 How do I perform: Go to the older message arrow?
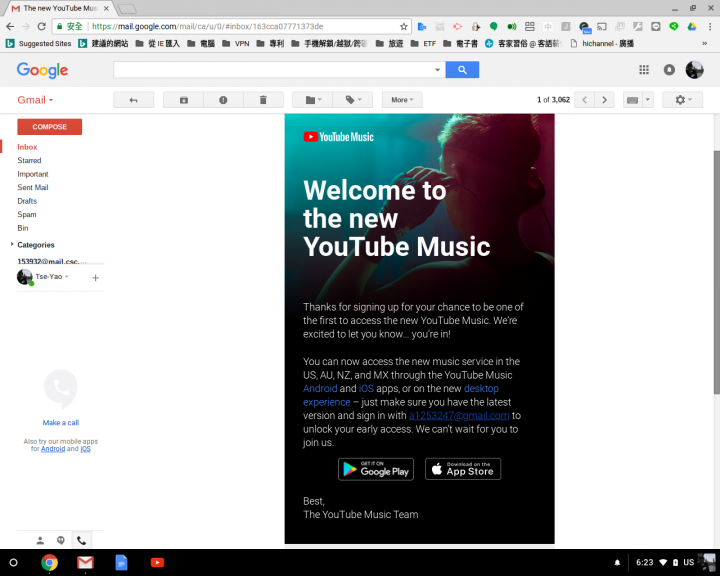click(x=604, y=100)
